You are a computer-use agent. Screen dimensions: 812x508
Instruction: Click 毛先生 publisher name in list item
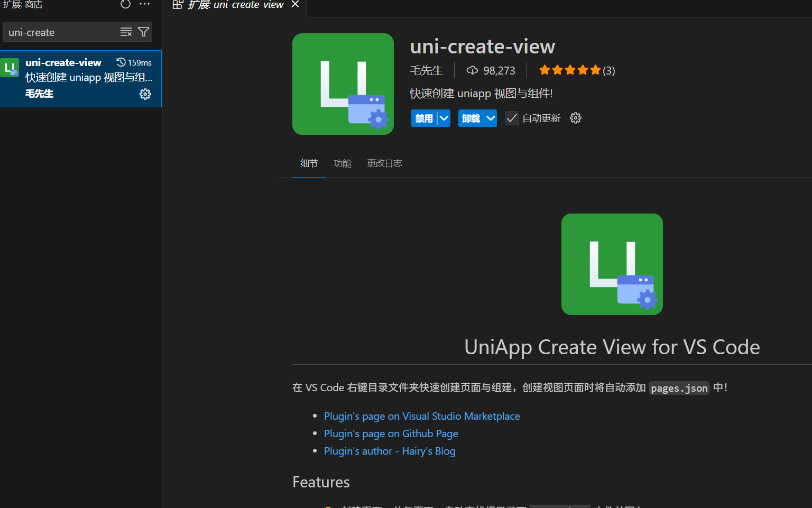[39, 94]
